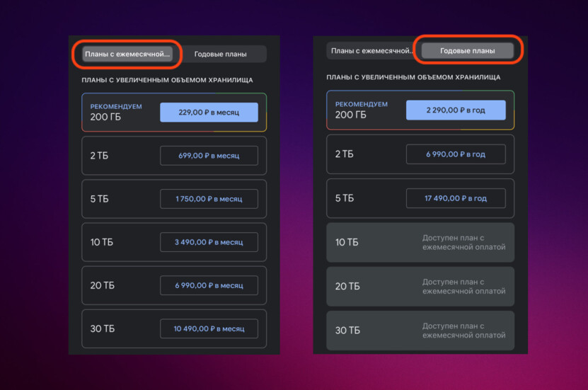Screen dimensions: 588x390
Task: Click 2 ТБ label in yearly panel
Action: (x=344, y=154)
